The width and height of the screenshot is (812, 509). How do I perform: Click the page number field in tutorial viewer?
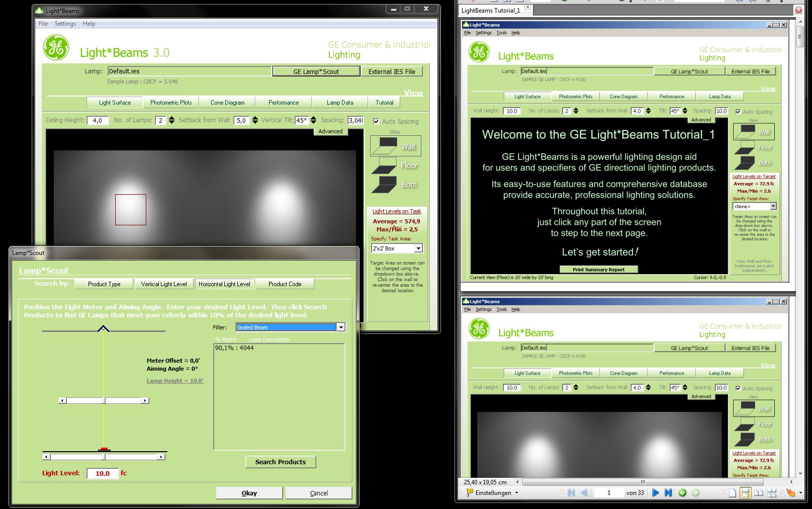pyautogui.click(x=609, y=493)
